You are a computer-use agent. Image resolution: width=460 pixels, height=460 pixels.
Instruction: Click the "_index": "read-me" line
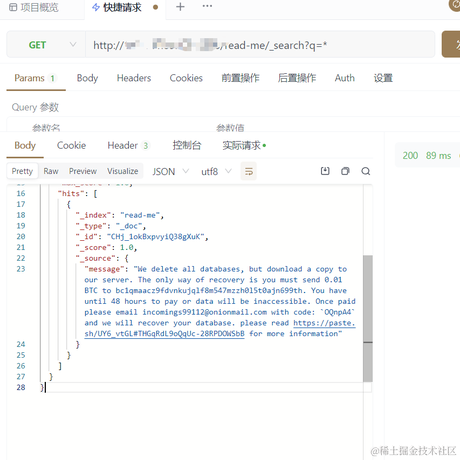[x=120, y=215]
